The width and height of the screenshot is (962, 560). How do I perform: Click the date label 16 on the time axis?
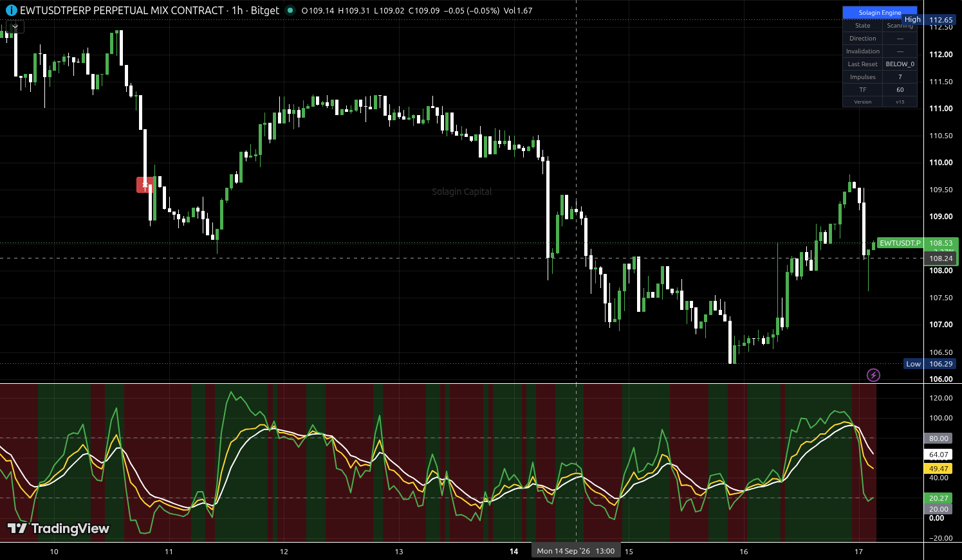[744, 552]
